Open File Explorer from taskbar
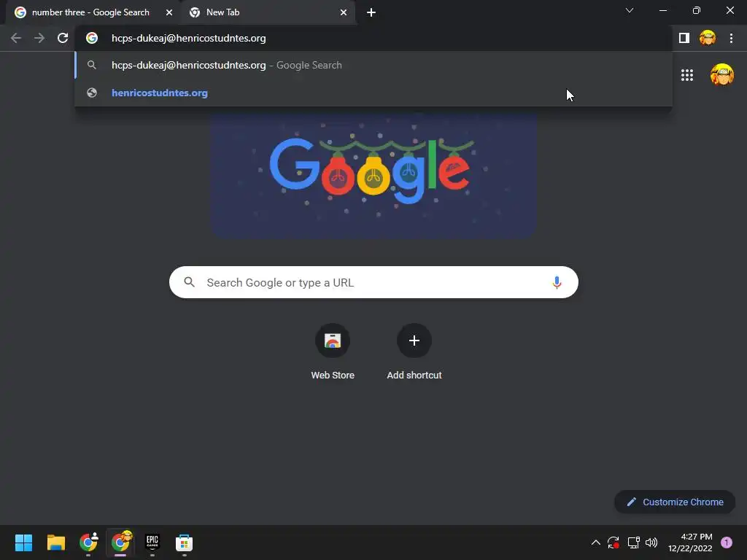Image resolution: width=747 pixels, height=560 pixels. coord(56,542)
